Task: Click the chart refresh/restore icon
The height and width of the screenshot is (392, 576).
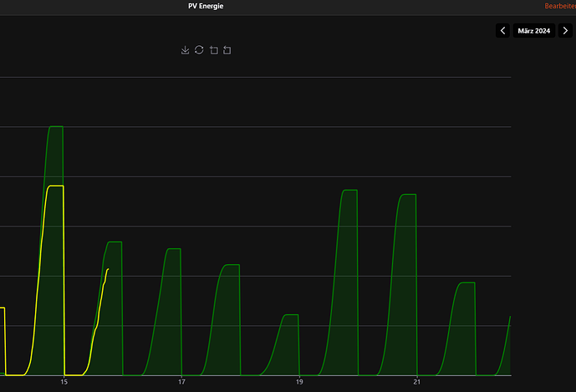Action: point(199,50)
